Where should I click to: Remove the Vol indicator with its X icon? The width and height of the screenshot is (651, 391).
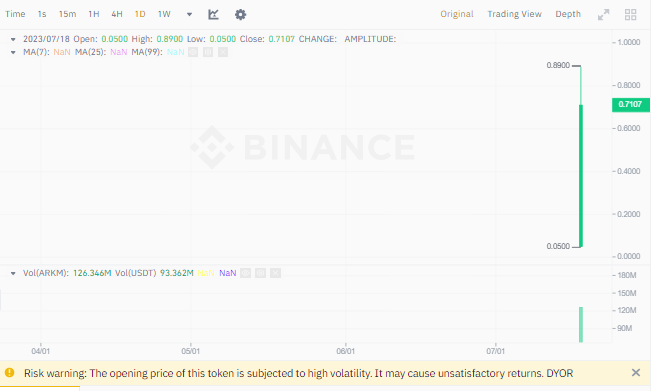[x=275, y=273]
